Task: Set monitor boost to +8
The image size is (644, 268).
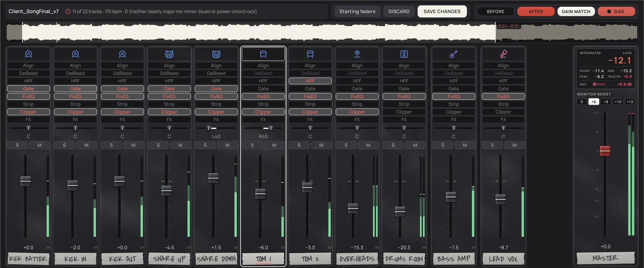Action: [x=606, y=102]
